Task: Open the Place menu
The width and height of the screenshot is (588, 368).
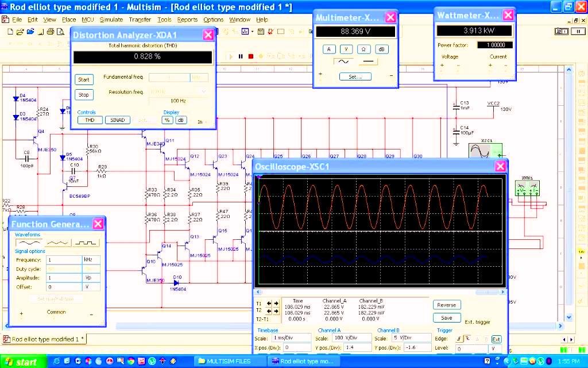Action: tap(69, 20)
